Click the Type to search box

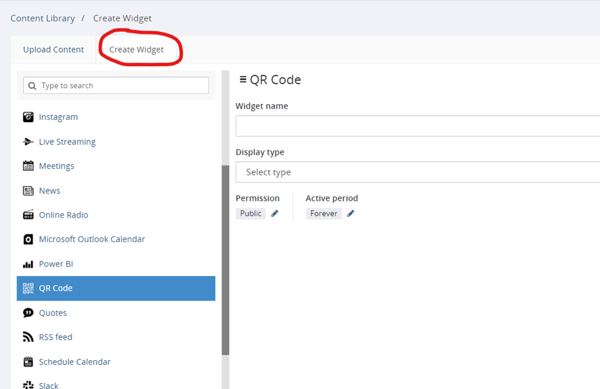click(116, 86)
